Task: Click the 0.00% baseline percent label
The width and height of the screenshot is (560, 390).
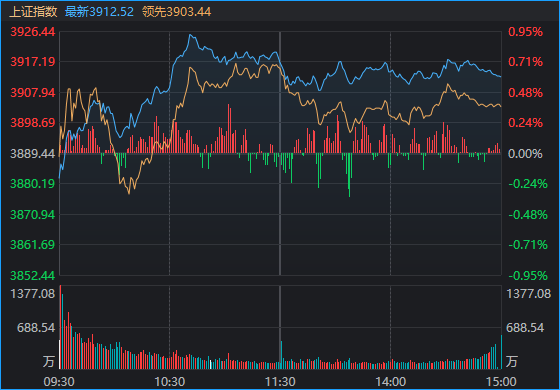Action: (525, 154)
